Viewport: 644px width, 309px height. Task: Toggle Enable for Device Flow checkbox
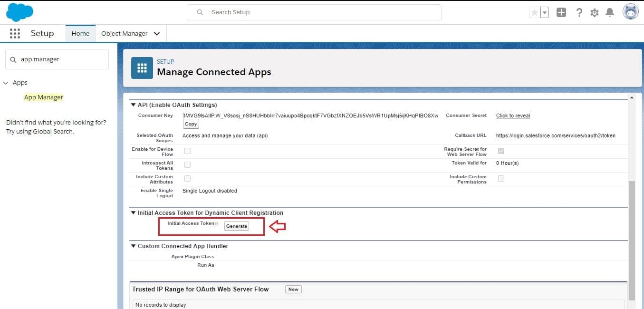187,151
